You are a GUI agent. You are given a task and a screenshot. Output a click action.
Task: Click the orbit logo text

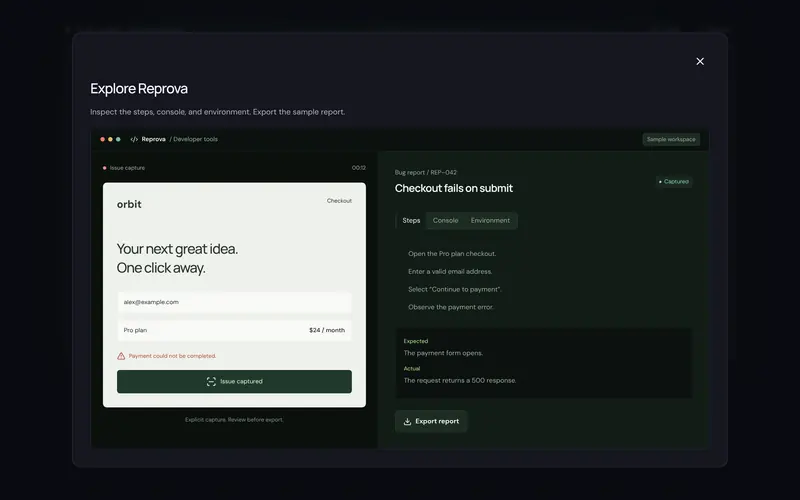pyautogui.click(x=129, y=204)
